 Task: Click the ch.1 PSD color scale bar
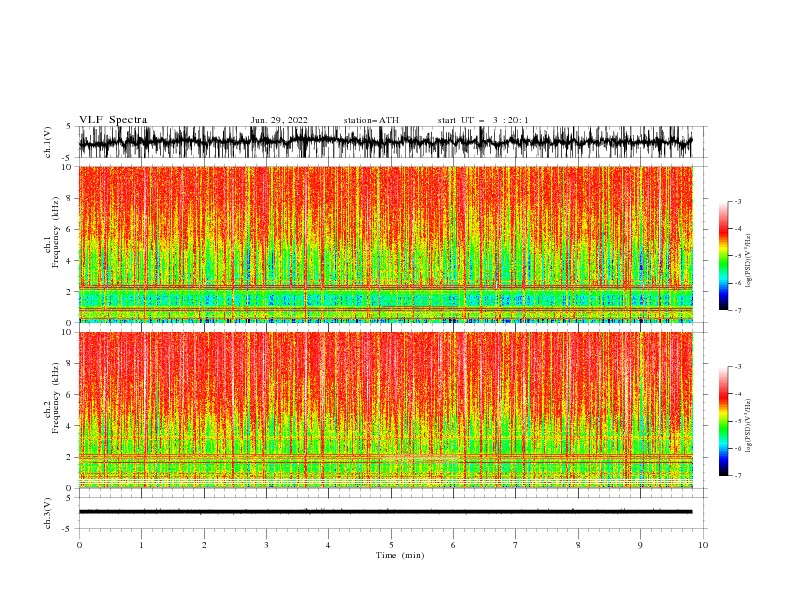723,256
